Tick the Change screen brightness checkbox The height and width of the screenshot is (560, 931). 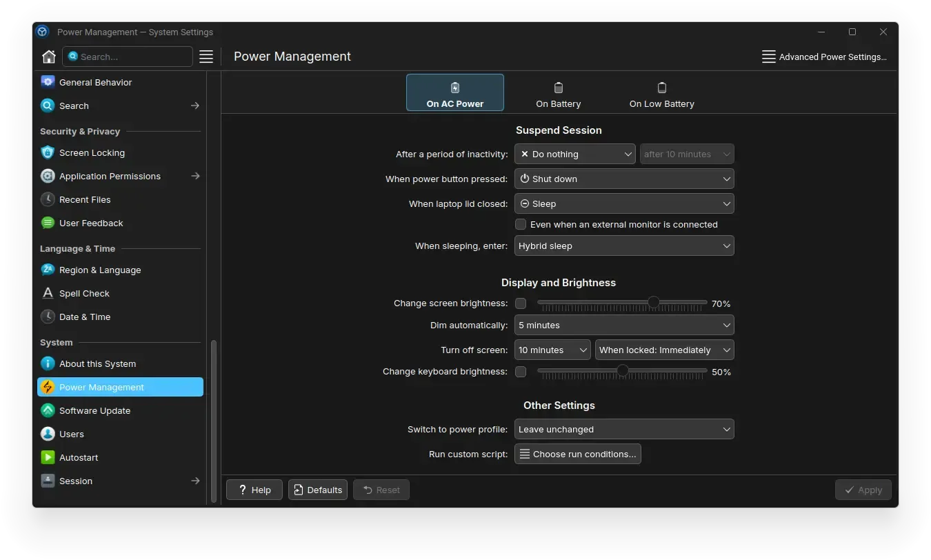click(x=521, y=303)
